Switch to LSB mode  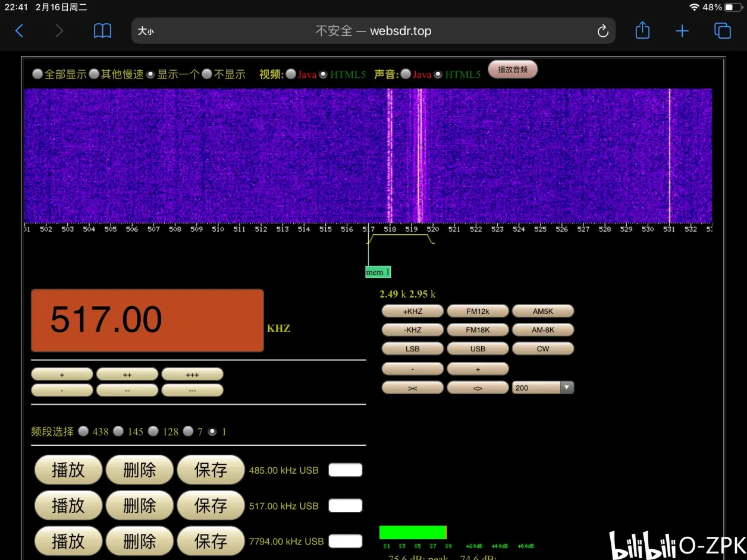(x=413, y=349)
